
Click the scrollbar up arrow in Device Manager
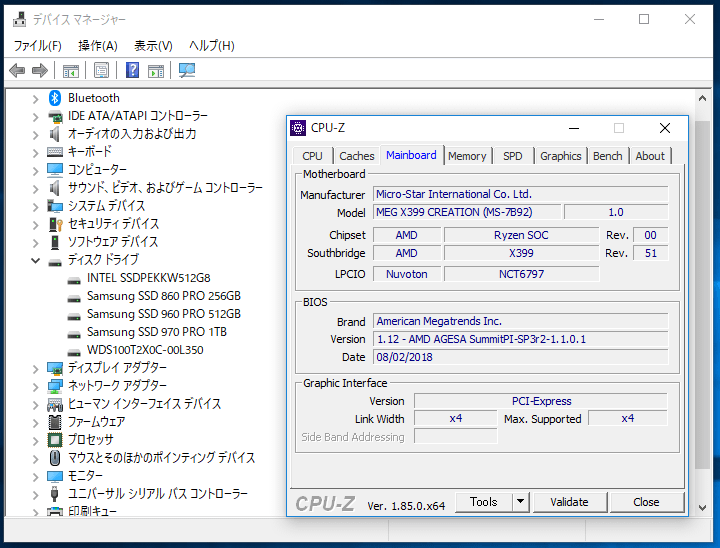point(702,98)
